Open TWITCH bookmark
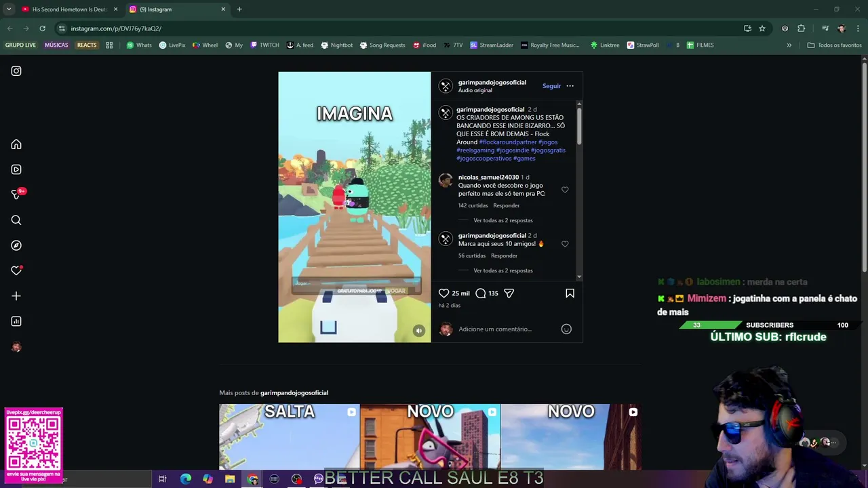Viewport: 868px width, 488px height. click(x=264, y=45)
